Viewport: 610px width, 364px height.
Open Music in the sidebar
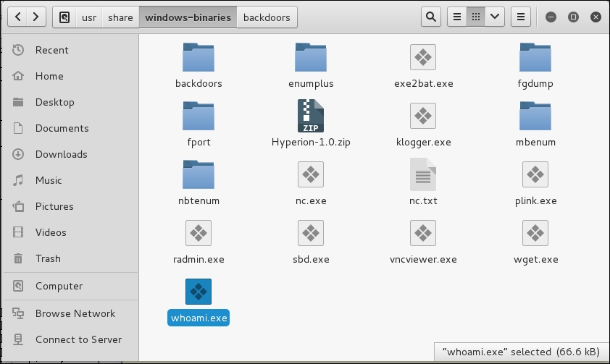point(70,180)
